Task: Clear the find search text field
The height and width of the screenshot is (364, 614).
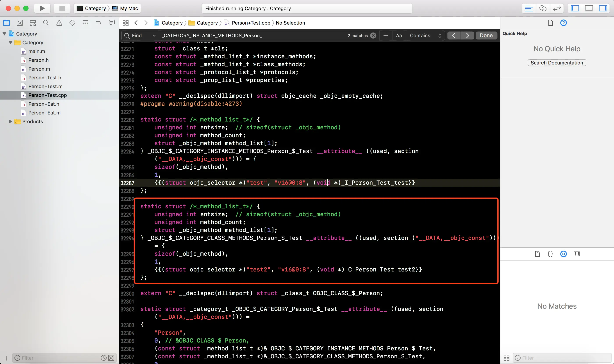Action: pos(373,36)
